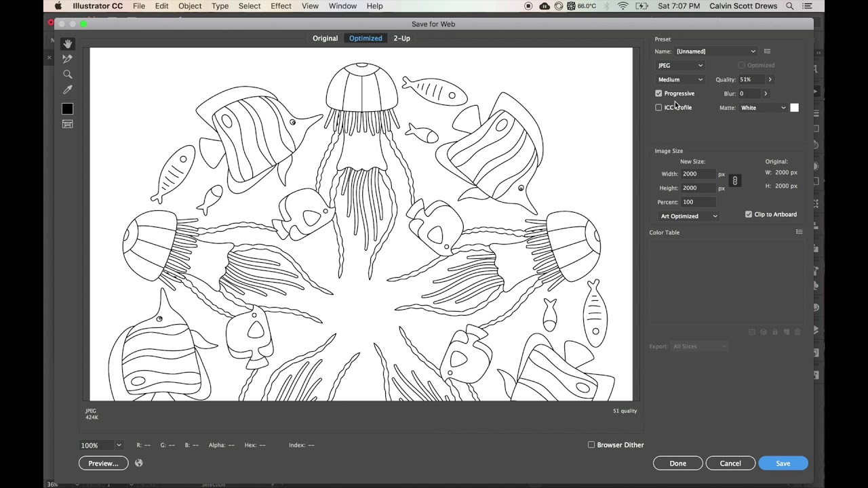Click the Wi-Fi status icon
Viewport: 868px width, 488px height.
coord(623,6)
